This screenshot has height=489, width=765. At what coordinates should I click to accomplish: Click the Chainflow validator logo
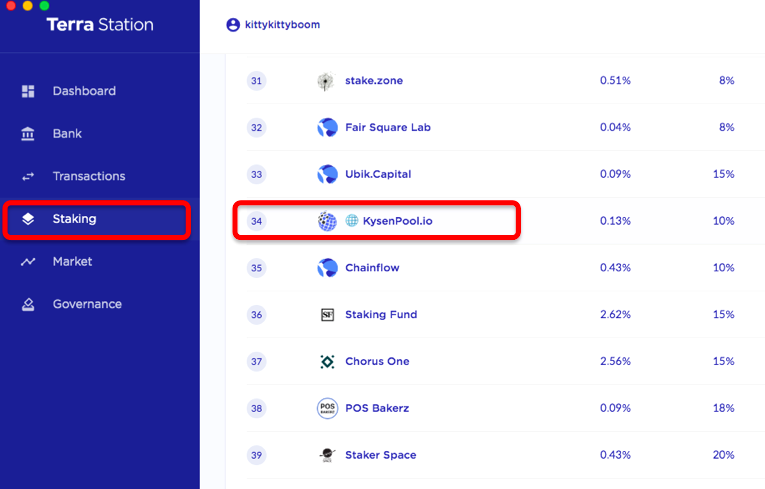(x=327, y=268)
